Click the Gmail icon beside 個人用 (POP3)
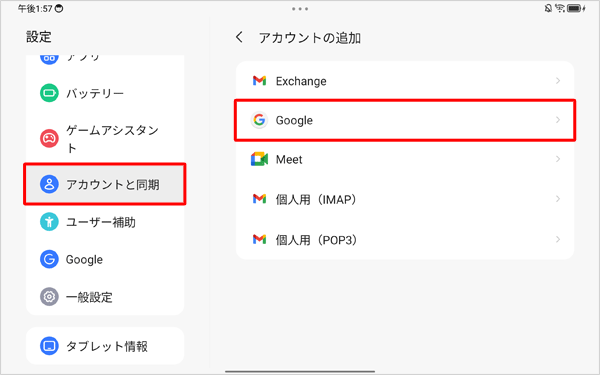Viewport: 600px width, 375px height. (x=259, y=240)
